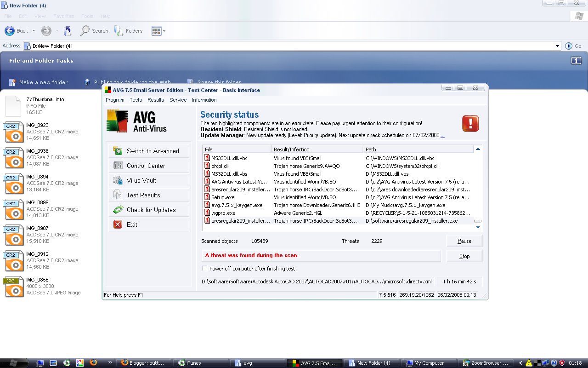Click the Stop scan button

pos(464,256)
